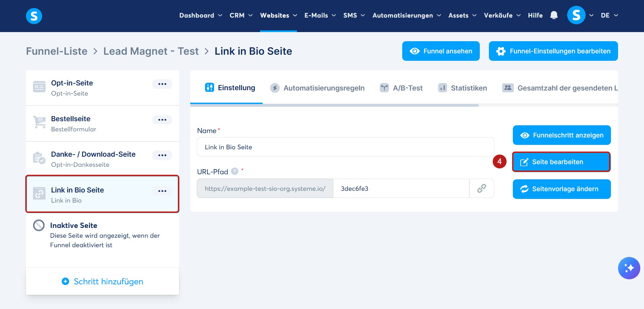Open options menu for Danke- / Download-Seite step
The height and width of the screenshot is (309, 644).
(162, 155)
